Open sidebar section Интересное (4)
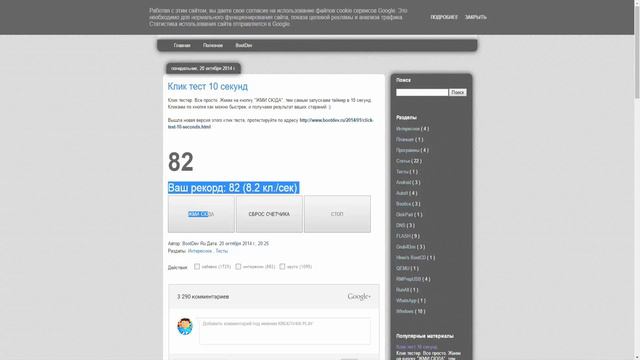Viewport: 640px width, 360px height. [x=408, y=129]
